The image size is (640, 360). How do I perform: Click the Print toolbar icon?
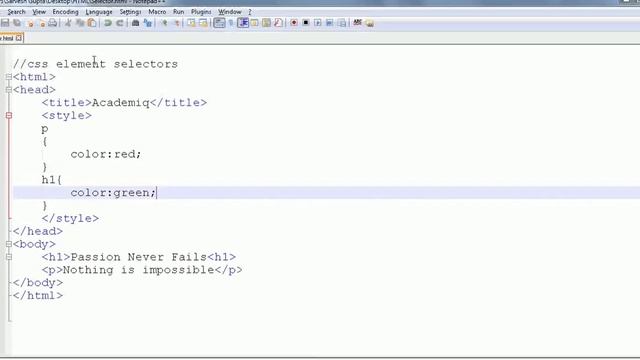pyautogui.click(x=53, y=23)
